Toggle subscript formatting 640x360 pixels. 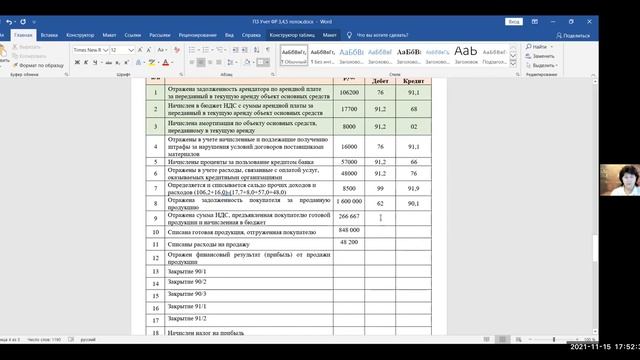coord(118,62)
